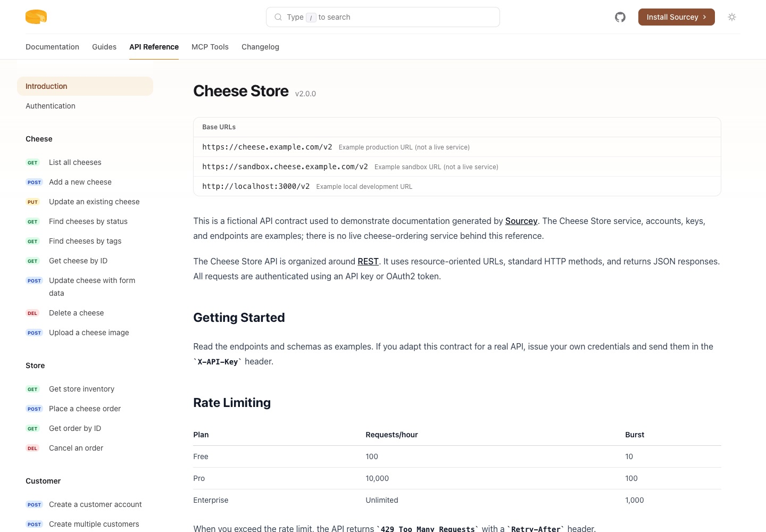Go to 'Delete a cheese' endpoint
The image size is (766, 532).
pyautogui.click(x=85, y=313)
